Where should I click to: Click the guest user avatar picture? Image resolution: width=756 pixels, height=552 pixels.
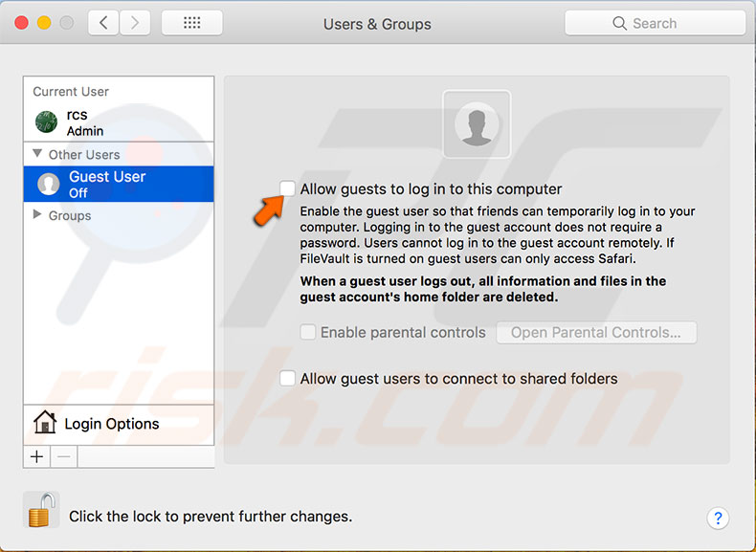[476, 124]
